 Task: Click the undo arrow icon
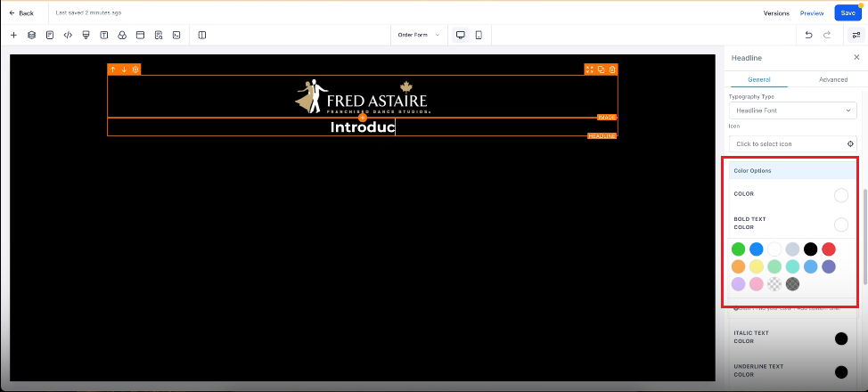click(x=809, y=35)
